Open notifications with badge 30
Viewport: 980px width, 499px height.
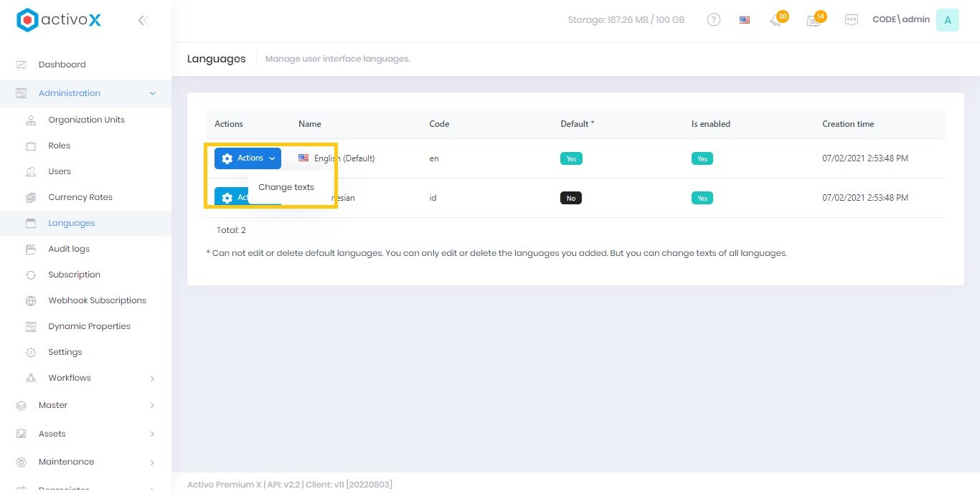pyautogui.click(x=777, y=20)
